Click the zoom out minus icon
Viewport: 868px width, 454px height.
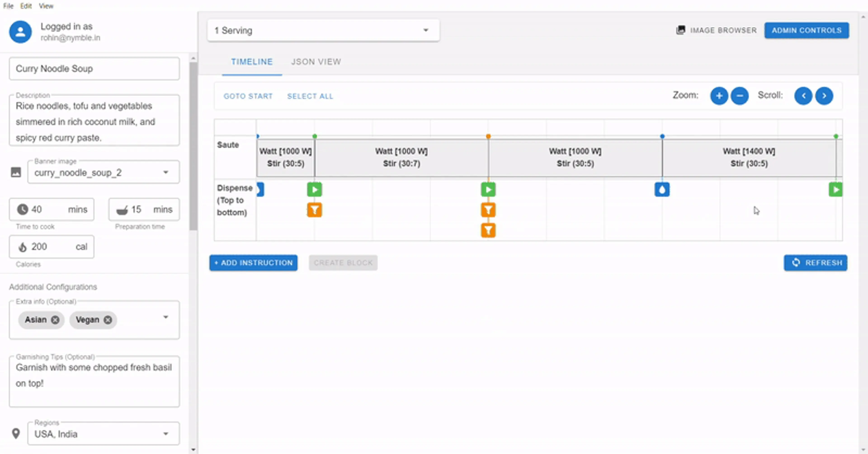(740, 96)
